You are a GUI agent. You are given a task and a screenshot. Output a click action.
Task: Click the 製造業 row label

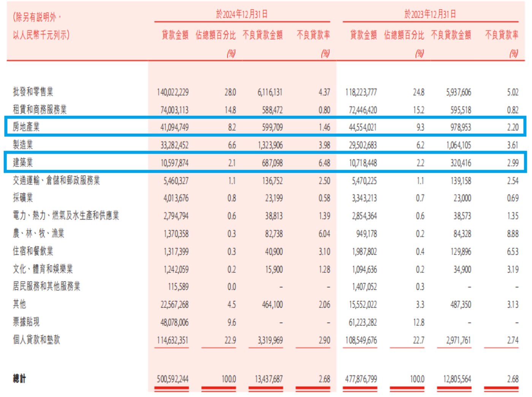(23, 145)
